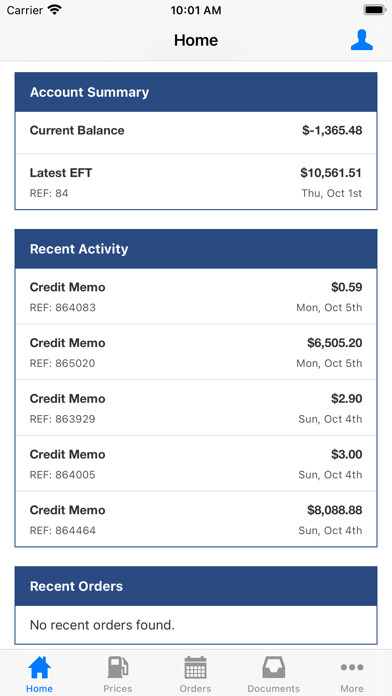The width and height of the screenshot is (392, 696).
Task: Tap the Account Summary header
Action: 196,92
